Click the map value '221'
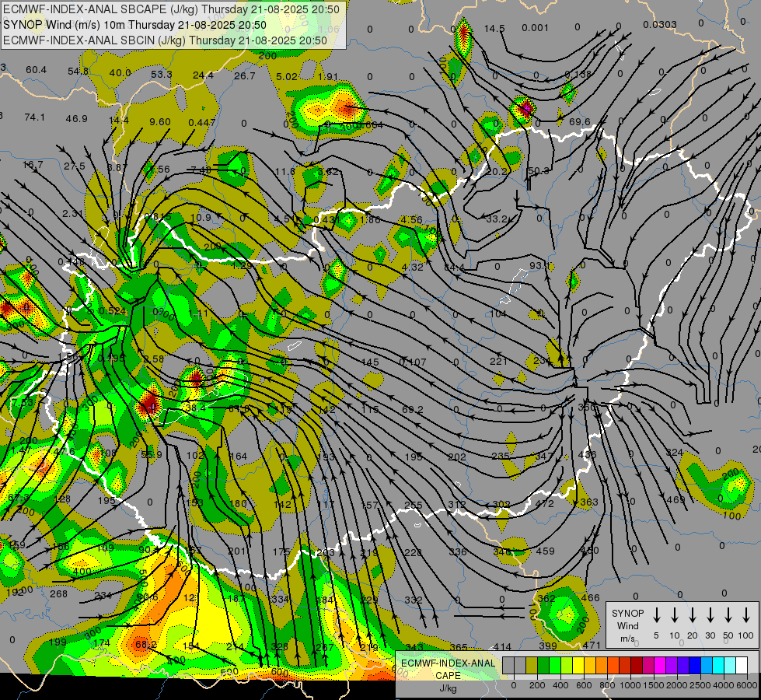This screenshot has height=700, width=761. click(x=498, y=361)
